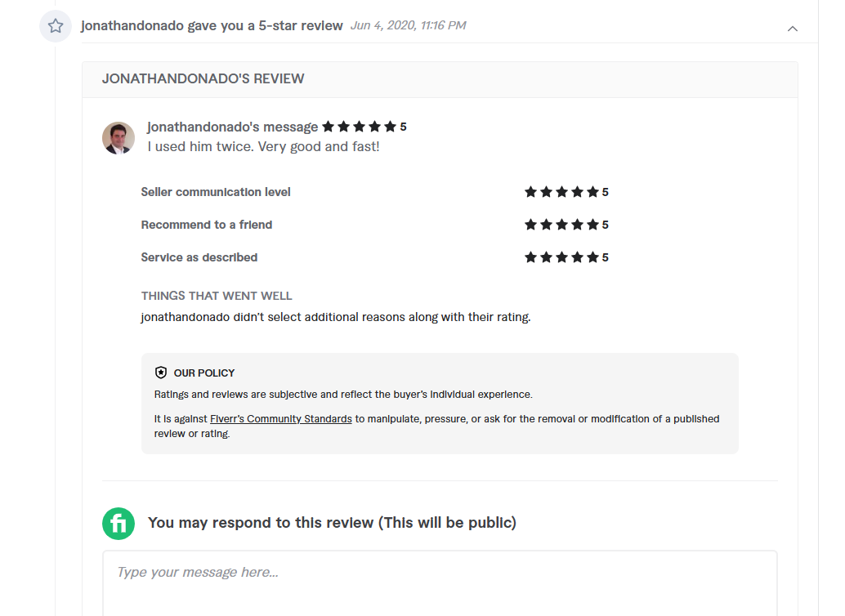Click the jonathandonado's message heading
Image resolution: width=845 pixels, height=616 pixels.
point(232,127)
